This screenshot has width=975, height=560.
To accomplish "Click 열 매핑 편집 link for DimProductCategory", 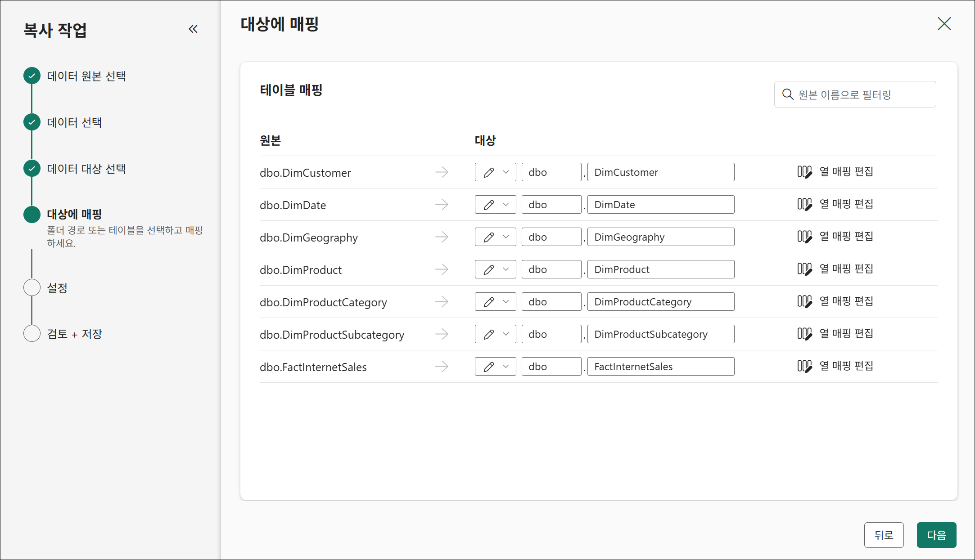I will 846,301.
